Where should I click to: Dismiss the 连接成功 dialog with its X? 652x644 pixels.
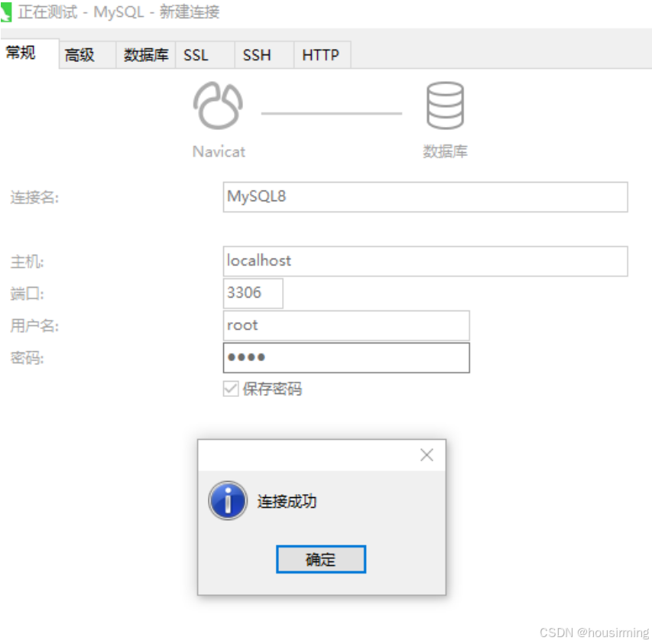tap(427, 454)
